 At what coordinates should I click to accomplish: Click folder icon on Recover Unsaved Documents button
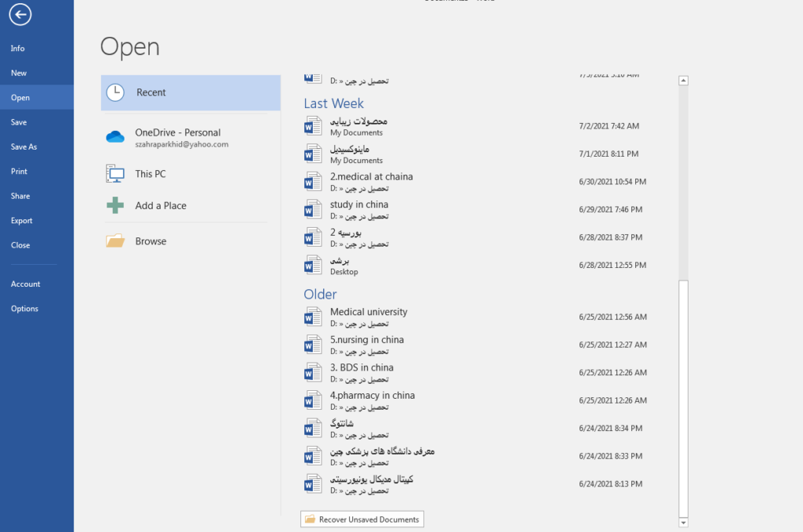(x=310, y=519)
